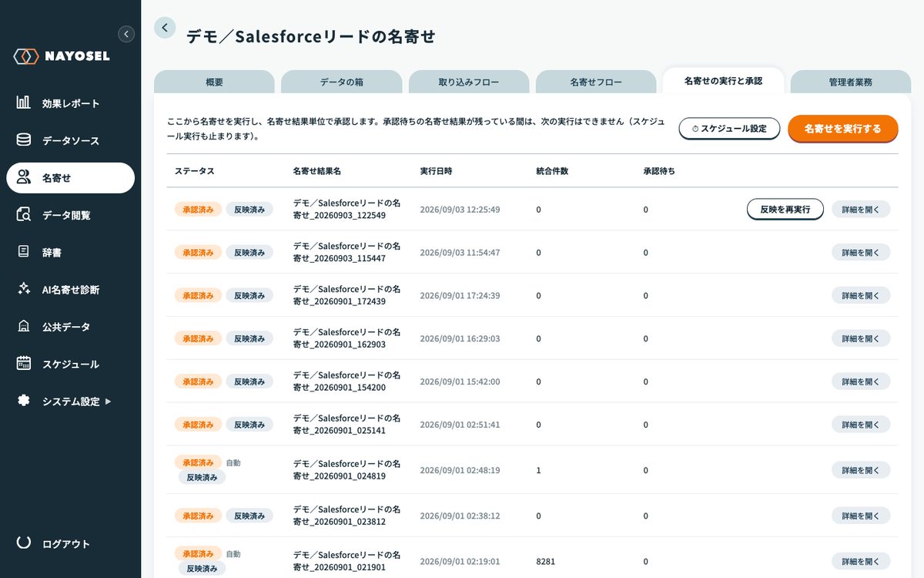
Task: Click the result name ending in 20260901_023812
Action: [346, 516]
